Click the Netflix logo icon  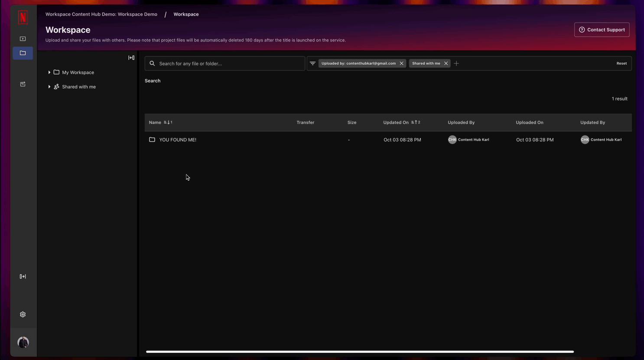tap(23, 17)
